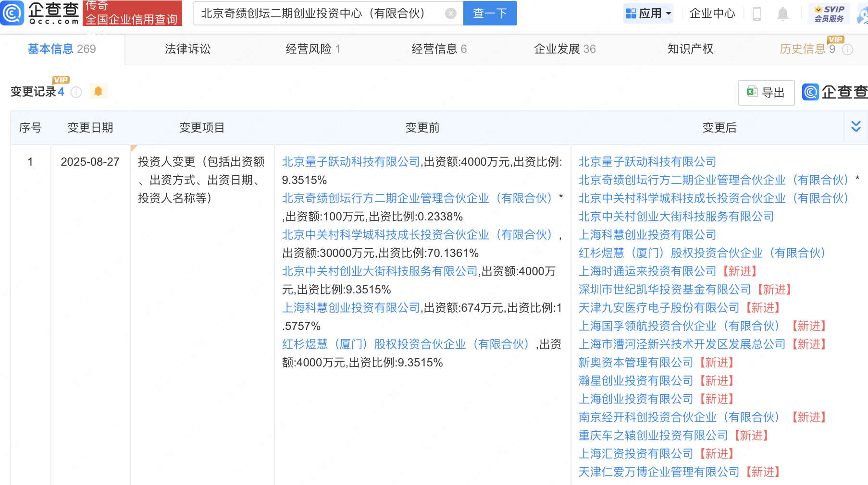Screen dimensions: 868x485
Task: Click the mobile phone icon
Action: tap(757, 14)
